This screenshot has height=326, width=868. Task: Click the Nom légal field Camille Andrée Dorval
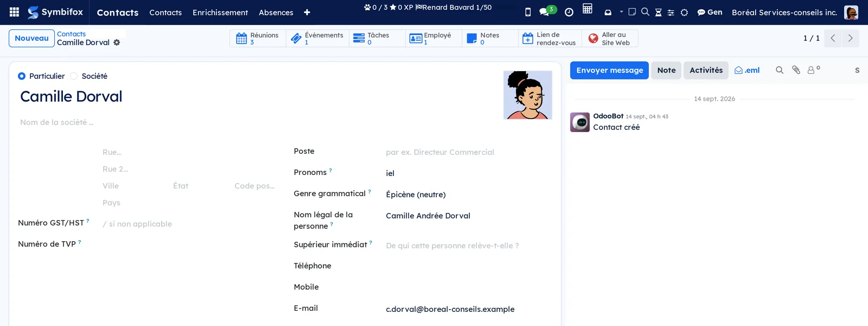(468, 216)
